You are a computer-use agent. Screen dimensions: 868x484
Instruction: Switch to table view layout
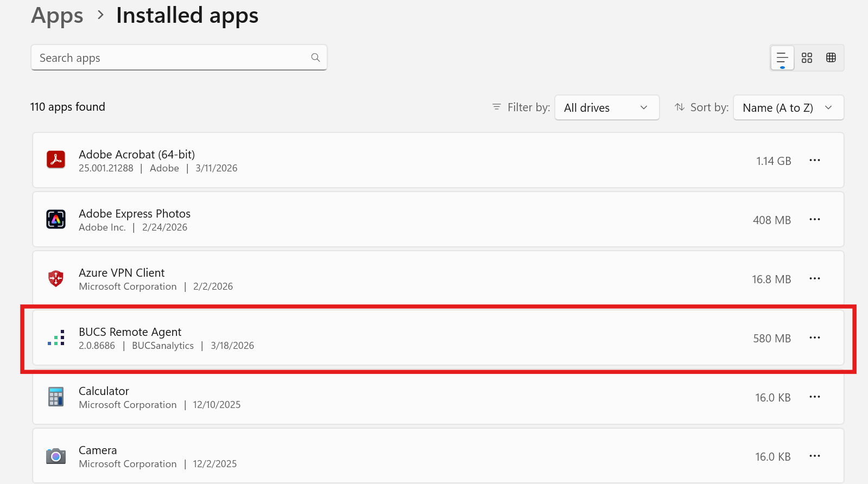[831, 58]
